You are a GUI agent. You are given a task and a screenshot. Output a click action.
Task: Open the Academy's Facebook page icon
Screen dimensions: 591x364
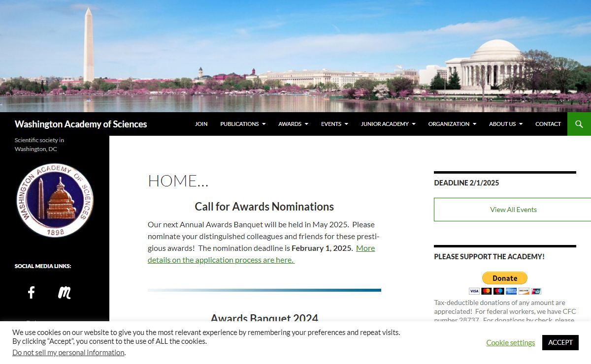pyautogui.click(x=31, y=292)
